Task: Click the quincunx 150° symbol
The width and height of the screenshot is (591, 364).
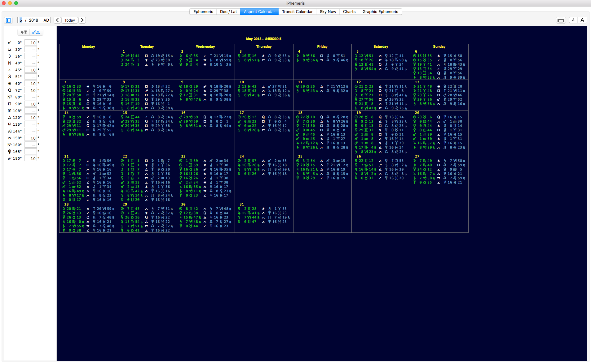Action: (x=10, y=138)
